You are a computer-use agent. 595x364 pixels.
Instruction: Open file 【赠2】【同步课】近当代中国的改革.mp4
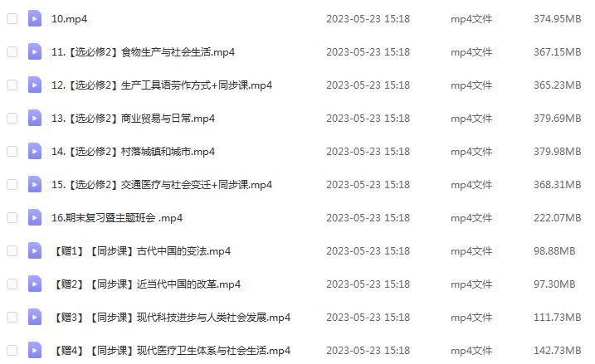146,284
